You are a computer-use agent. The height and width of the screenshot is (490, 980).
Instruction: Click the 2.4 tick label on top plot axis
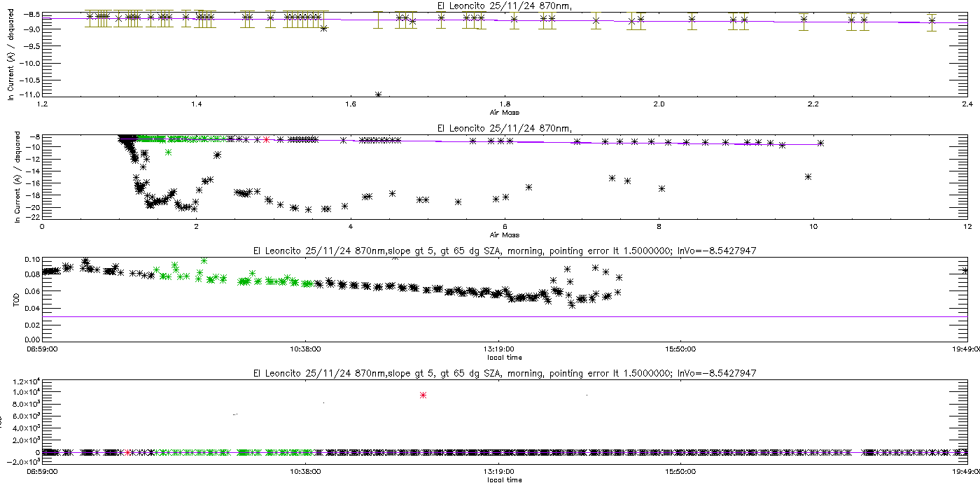click(967, 105)
